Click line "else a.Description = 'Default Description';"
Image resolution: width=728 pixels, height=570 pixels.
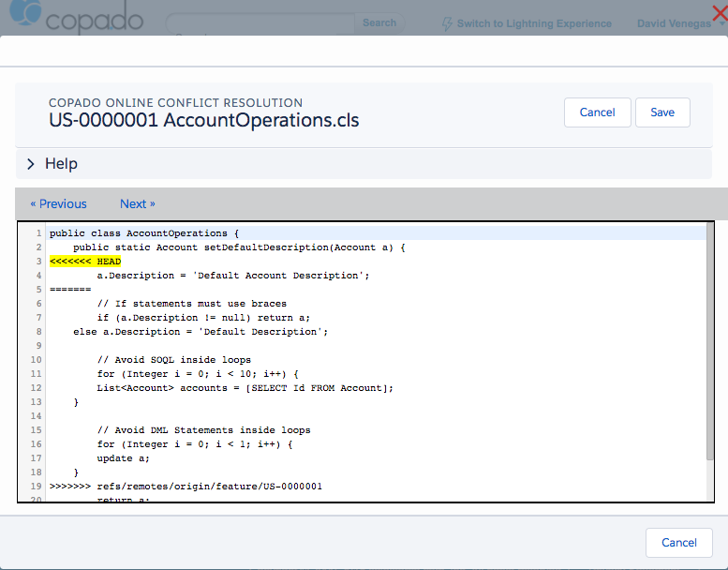click(201, 332)
